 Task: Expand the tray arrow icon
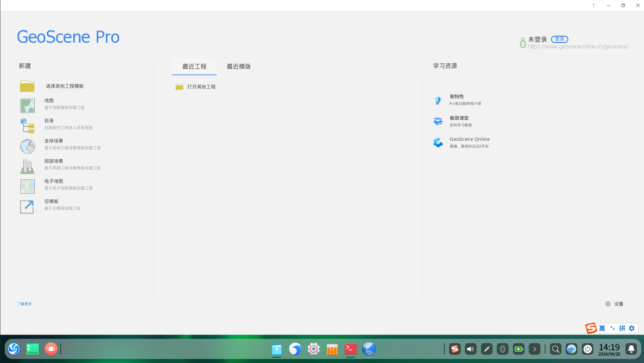pos(534,349)
